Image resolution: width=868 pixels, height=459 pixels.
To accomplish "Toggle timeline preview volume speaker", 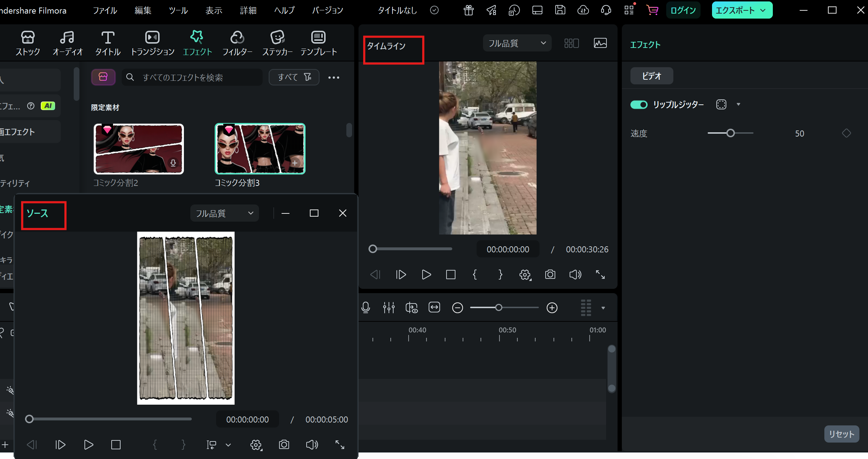I will pos(575,275).
